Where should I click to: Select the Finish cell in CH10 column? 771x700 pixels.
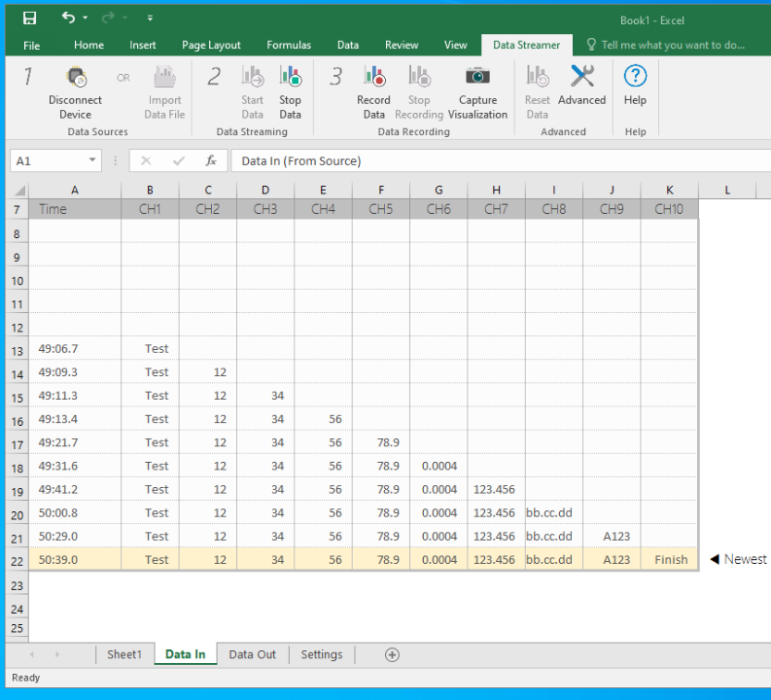click(670, 560)
